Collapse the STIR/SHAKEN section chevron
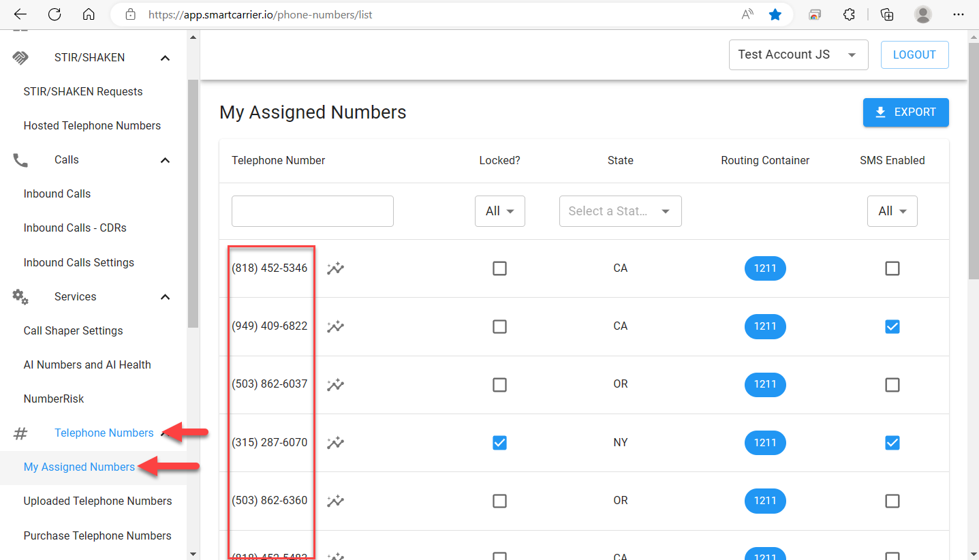Viewport: 979px width, 560px height. click(x=165, y=58)
